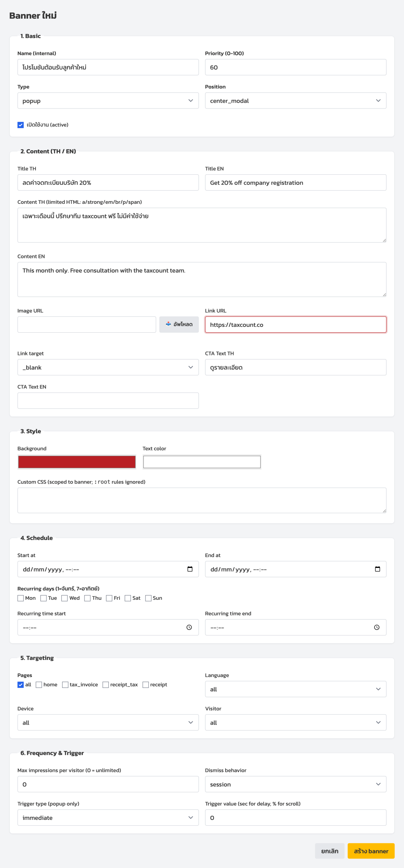404x868 pixels.
Task: Focus the Link URL field
Action: pyautogui.click(x=296, y=324)
